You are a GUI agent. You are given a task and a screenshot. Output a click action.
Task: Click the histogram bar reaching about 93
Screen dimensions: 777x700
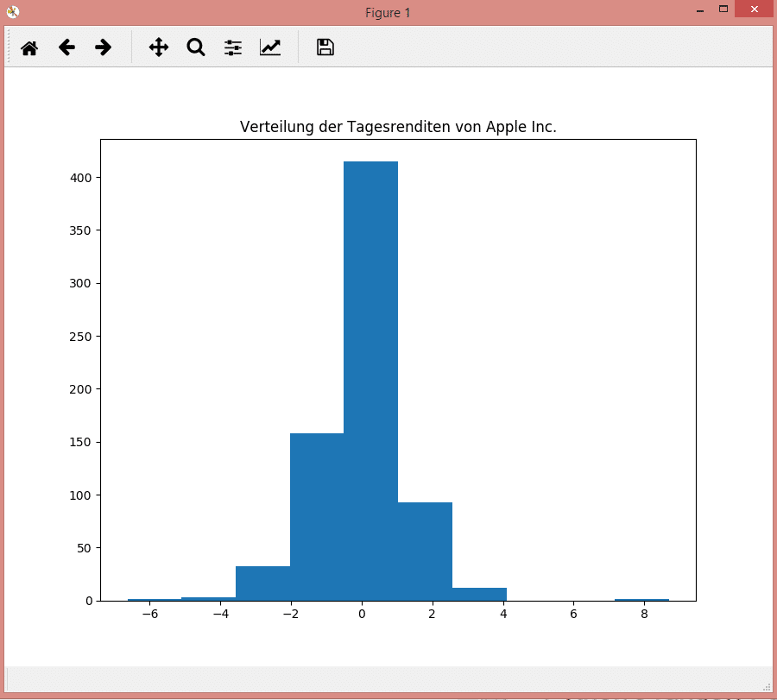(x=425, y=552)
